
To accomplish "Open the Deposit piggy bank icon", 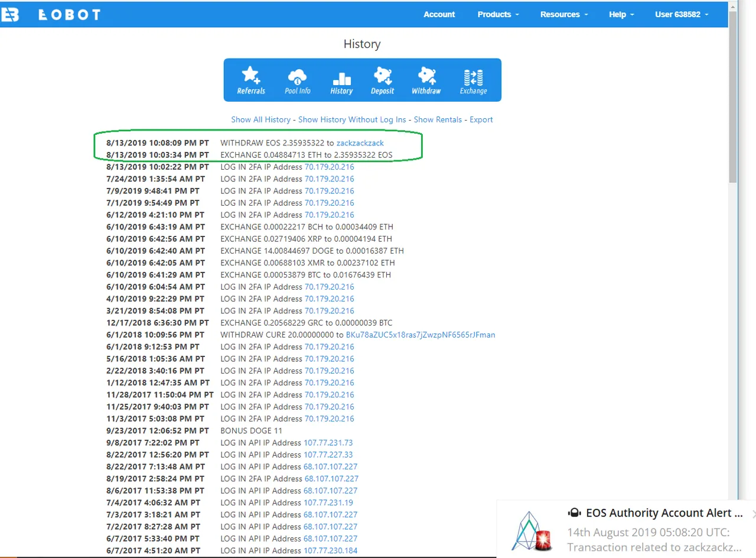I will (382, 80).
